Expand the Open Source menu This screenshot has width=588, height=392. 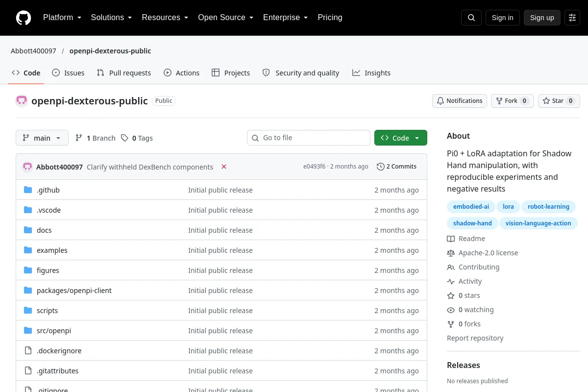tap(225, 18)
